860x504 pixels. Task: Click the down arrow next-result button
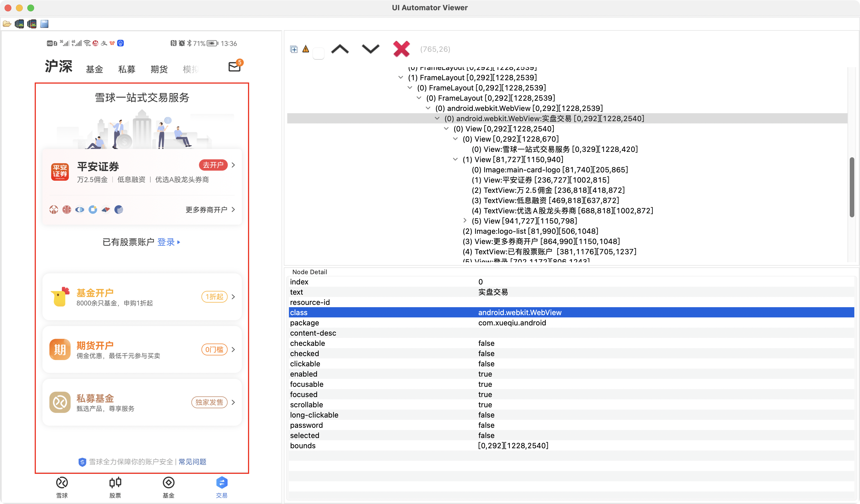coord(370,49)
